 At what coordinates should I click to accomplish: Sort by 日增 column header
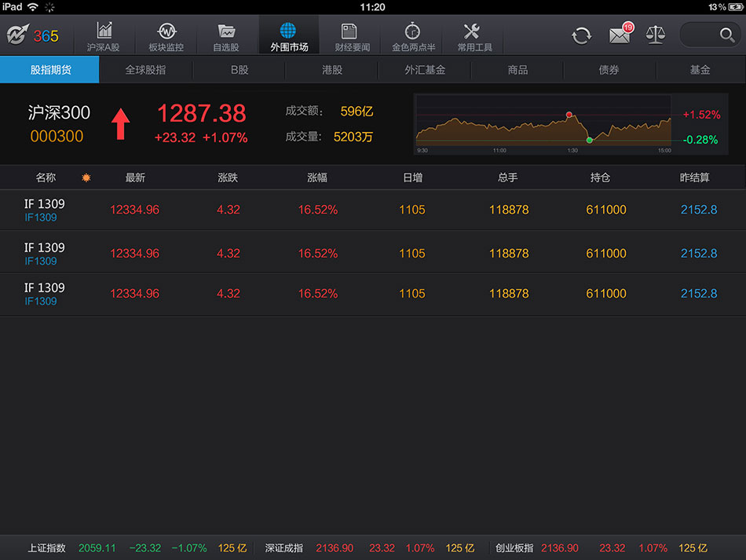pyautogui.click(x=412, y=178)
